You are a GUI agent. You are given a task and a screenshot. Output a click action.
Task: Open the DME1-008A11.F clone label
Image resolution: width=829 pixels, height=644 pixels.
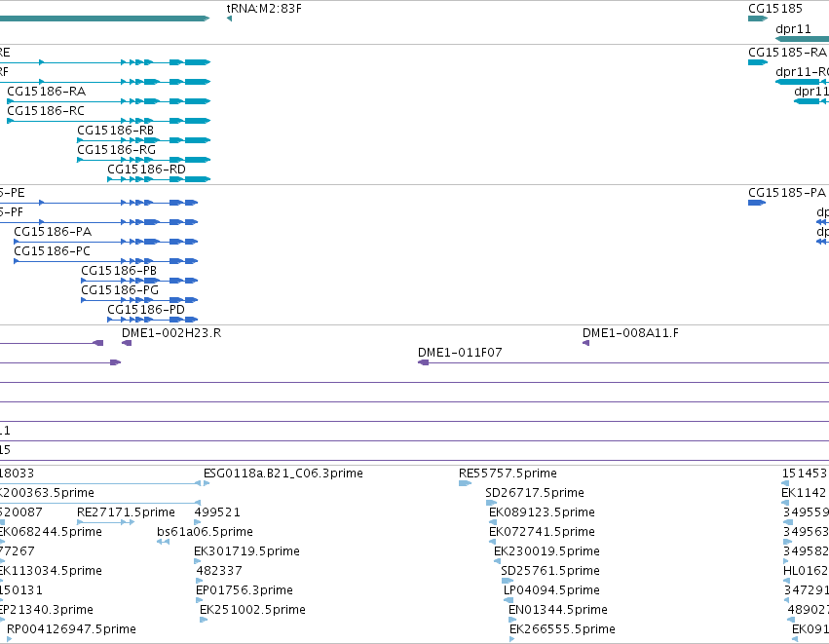[x=630, y=333]
